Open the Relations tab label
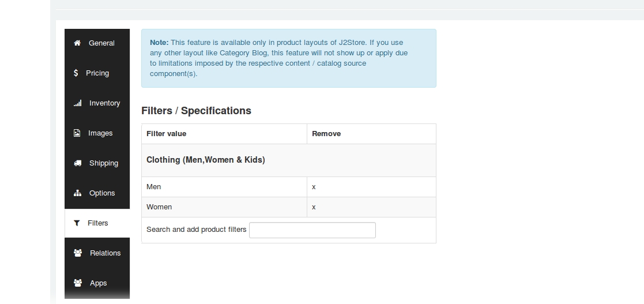The width and height of the screenshot is (644, 304). 105,253
